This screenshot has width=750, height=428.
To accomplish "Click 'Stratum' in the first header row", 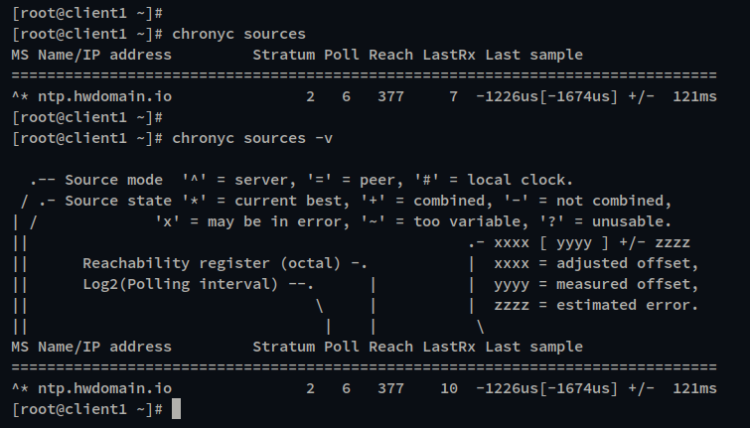I will point(284,55).
